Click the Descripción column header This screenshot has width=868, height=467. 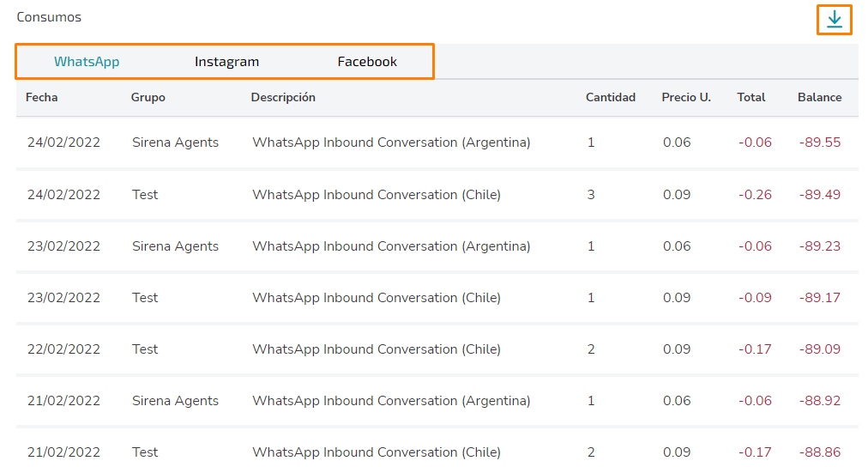tap(283, 98)
